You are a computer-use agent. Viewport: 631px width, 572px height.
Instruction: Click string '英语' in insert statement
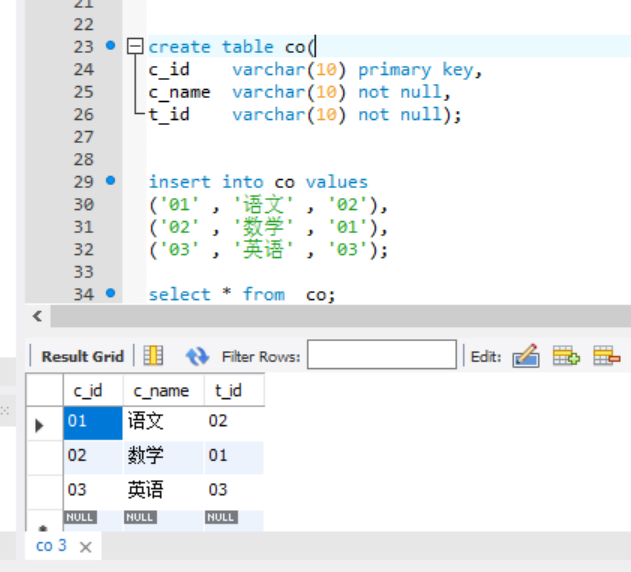(x=264, y=250)
